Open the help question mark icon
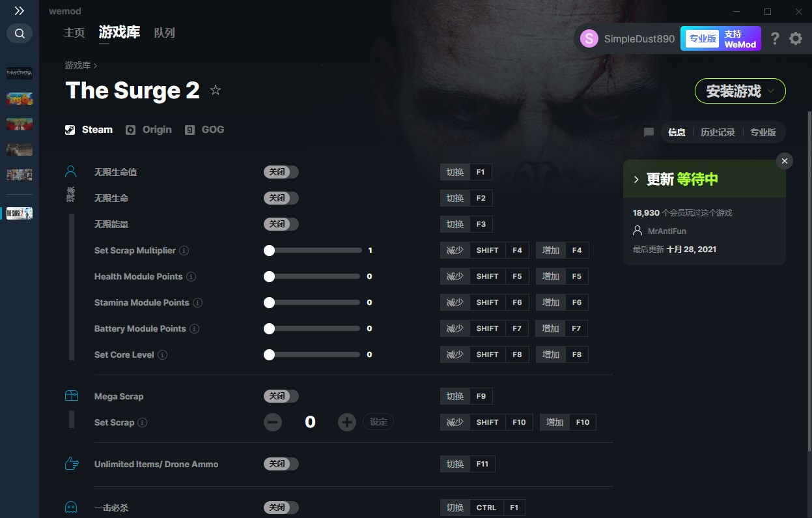The width and height of the screenshot is (812, 518). pyautogui.click(x=775, y=38)
